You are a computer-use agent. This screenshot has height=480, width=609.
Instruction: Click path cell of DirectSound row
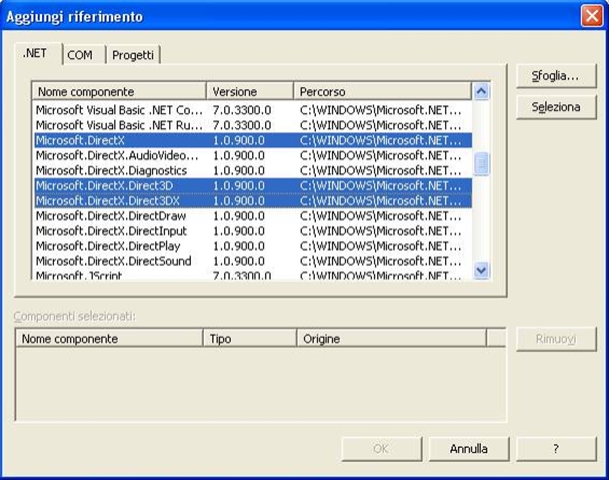(x=381, y=261)
